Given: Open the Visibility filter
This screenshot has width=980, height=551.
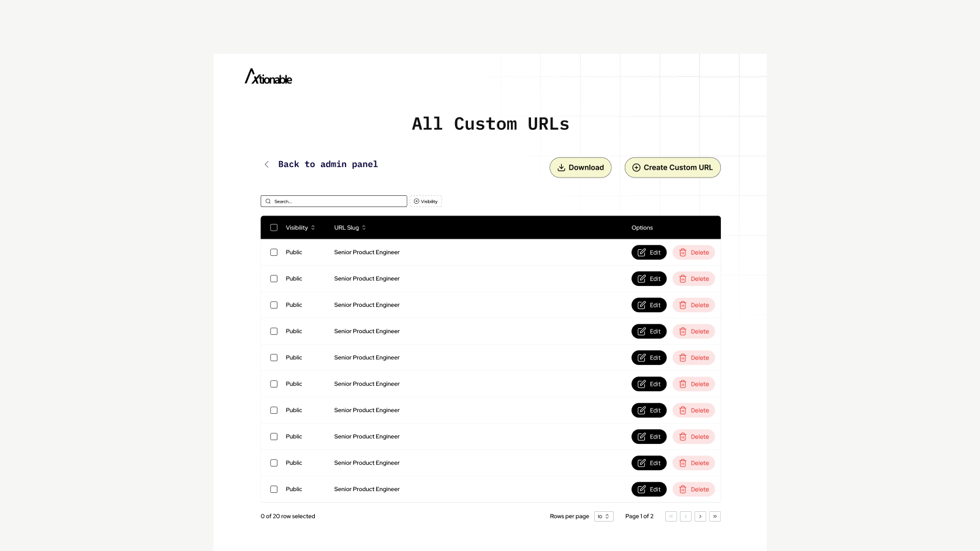Looking at the screenshot, I should pos(426,201).
